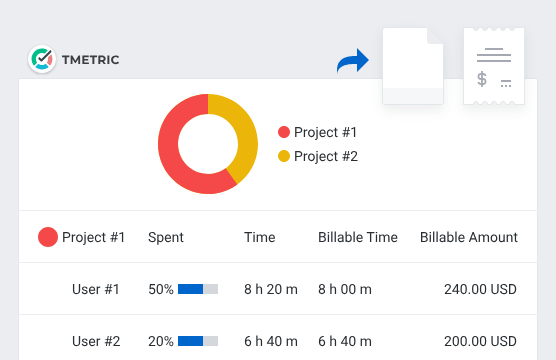Click the 8 h 00 m billable time
The width and height of the screenshot is (556, 360).
pyautogui.click(x=345, y=289)
